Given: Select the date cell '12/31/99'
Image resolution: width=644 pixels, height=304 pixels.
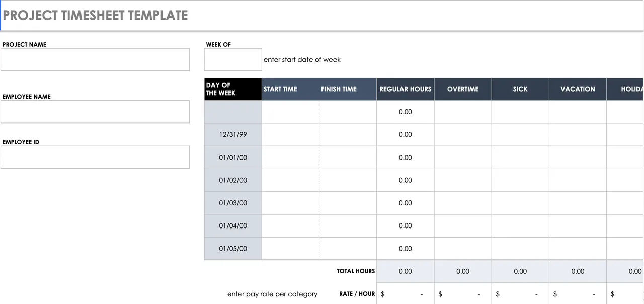Looking at the screenshot, I should 233,135.
